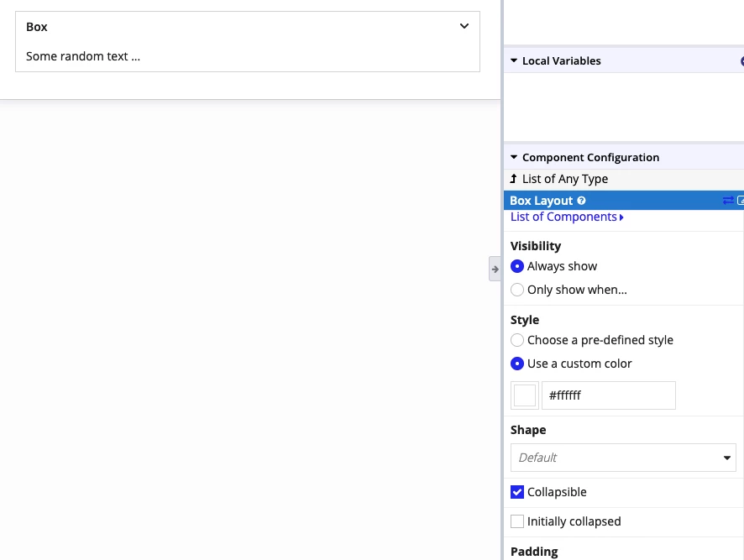Uncheck the Collapsible checkbox
This screenshot has width=744, height=560.
(x=517, y=492)
